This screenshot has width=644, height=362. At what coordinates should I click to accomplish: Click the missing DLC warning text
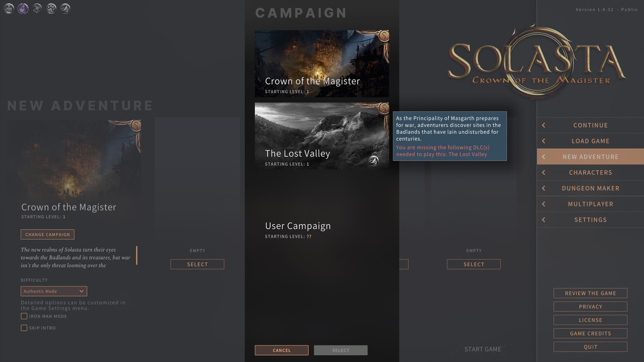tap(442, 151)
